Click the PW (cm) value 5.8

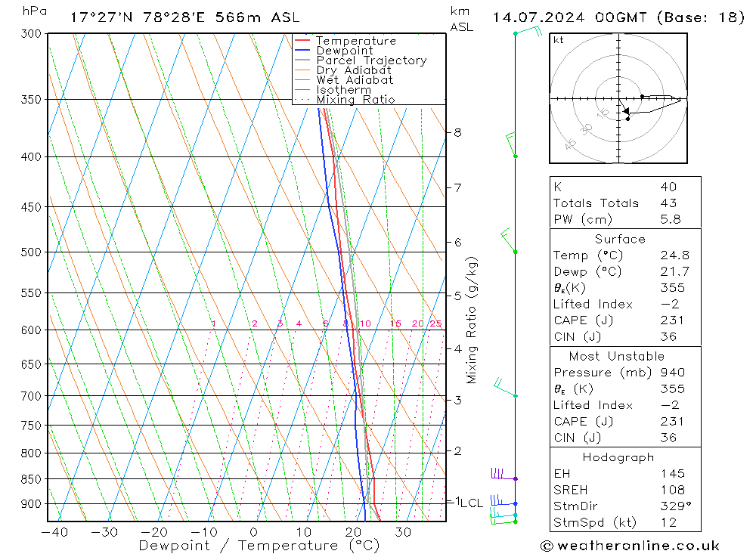click(670, 219)
